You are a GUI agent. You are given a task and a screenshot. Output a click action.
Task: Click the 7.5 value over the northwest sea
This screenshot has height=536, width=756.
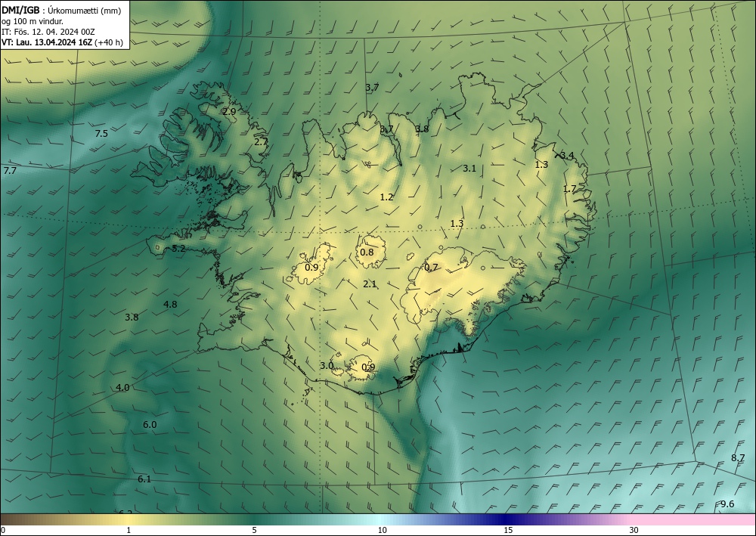pos(101,134)
